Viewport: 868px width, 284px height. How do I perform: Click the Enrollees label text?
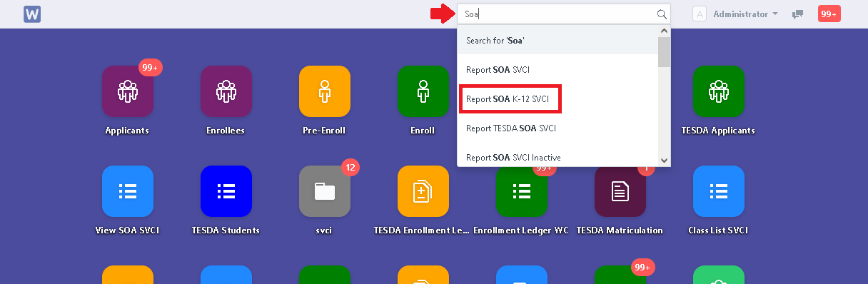226,131
